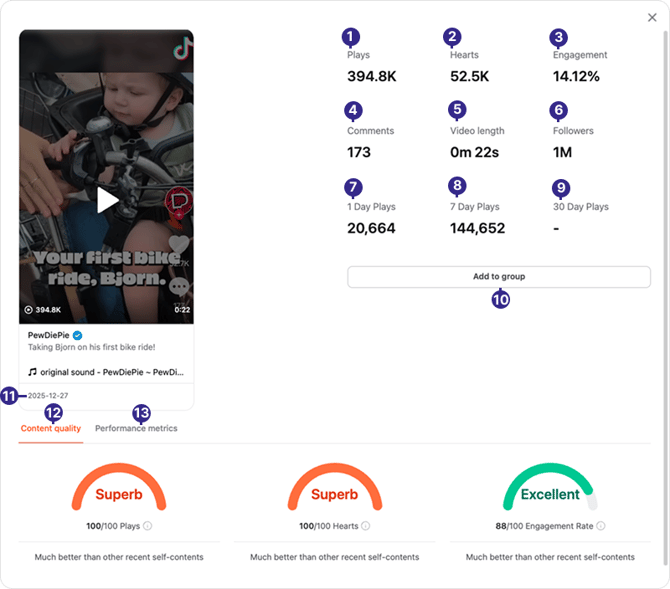Click the plays count icon on thumbnail
The image size is (670, 589).
coord(29,310)
